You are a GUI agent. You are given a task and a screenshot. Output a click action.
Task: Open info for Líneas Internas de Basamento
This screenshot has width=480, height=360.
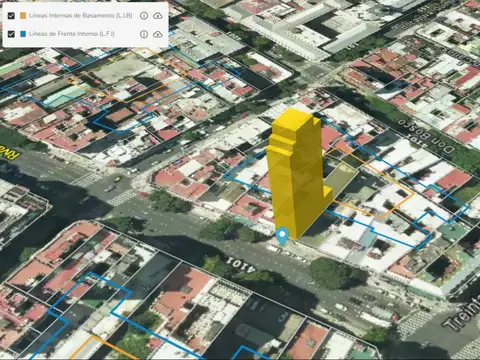pyautogui.click(x=144, y=16)
